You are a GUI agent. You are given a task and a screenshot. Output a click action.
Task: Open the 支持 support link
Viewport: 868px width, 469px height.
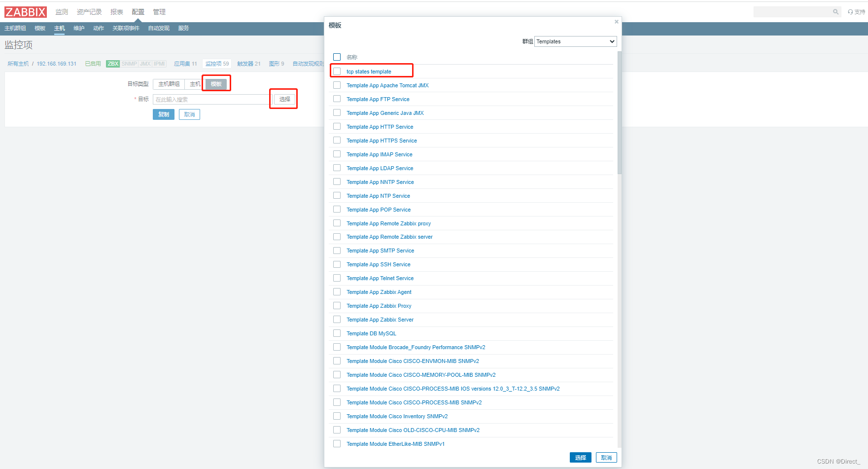click(x=857, y=12)
